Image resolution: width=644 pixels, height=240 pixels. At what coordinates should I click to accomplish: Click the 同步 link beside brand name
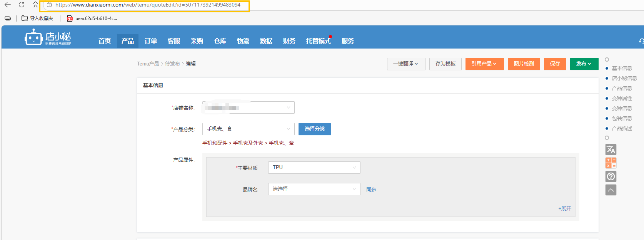click(x=371, y=190)
